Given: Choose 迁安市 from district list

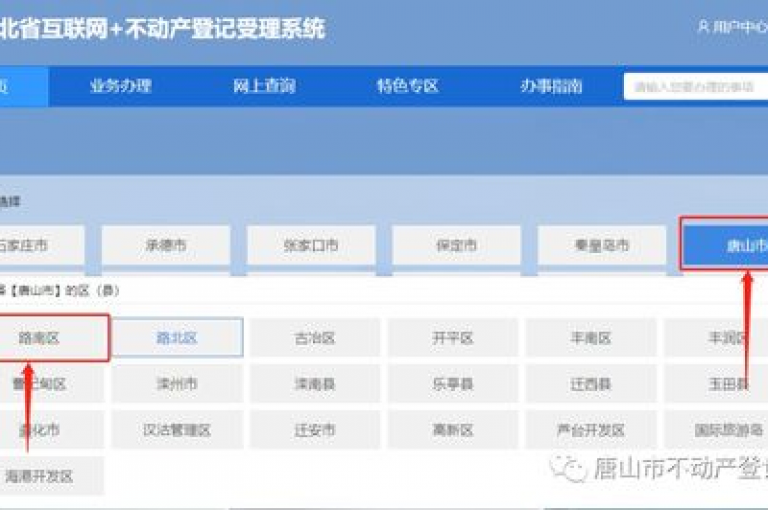Looking at the screenshot, I should (x=315, y=430).
